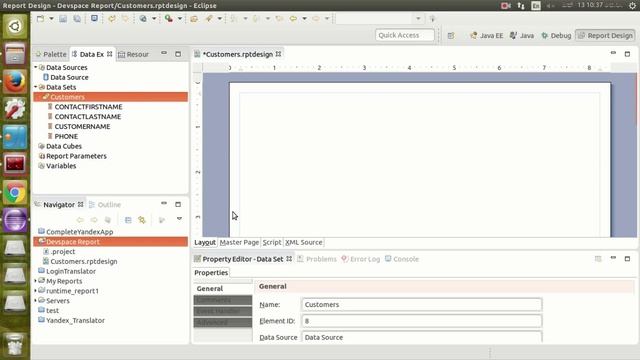The image size is (640, 360).
Task: Click the Name field containing Customers
Action: coord(422,304)
